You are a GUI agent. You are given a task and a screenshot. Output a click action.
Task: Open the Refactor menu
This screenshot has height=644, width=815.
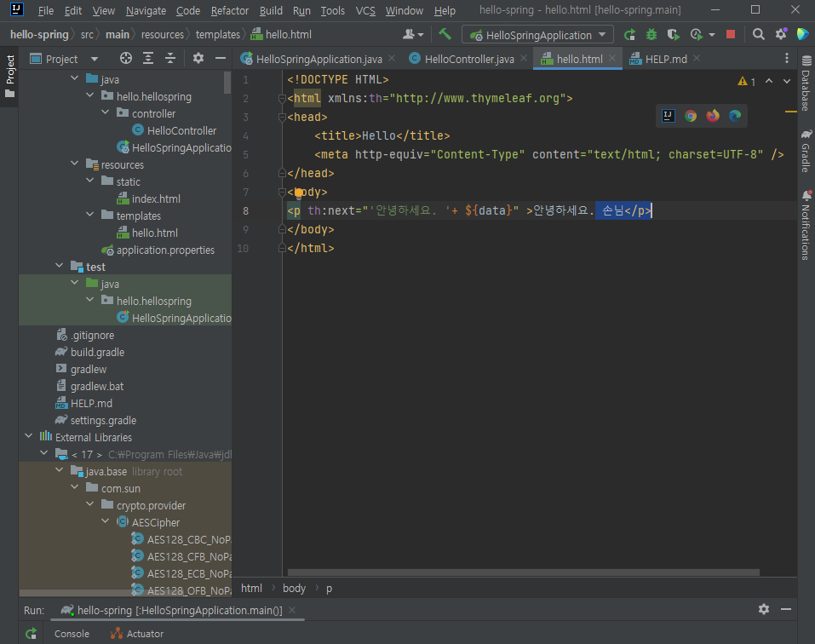(230, 11)
